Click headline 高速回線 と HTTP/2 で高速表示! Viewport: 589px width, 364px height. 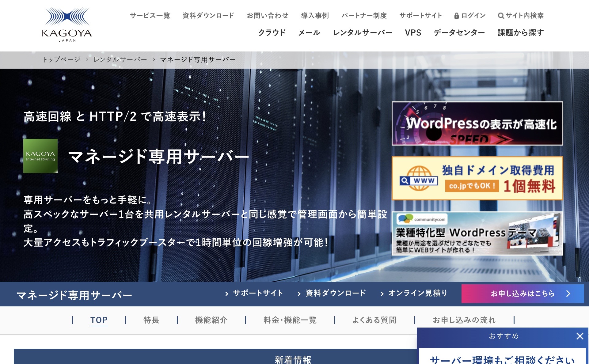pyautogui.click(x=115, y=116)
